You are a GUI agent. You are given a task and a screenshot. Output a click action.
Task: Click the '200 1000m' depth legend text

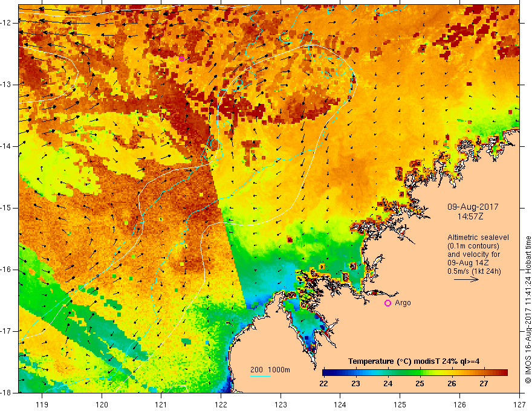[x=270, y=370]
